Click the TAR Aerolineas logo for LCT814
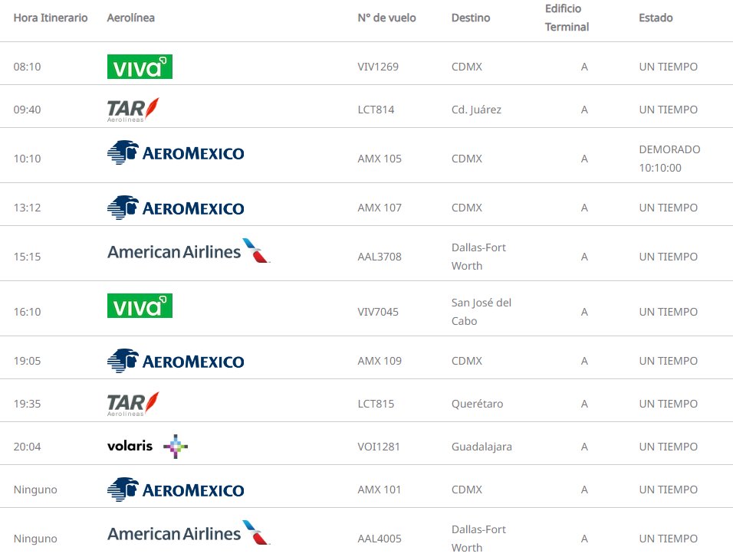 133,110
